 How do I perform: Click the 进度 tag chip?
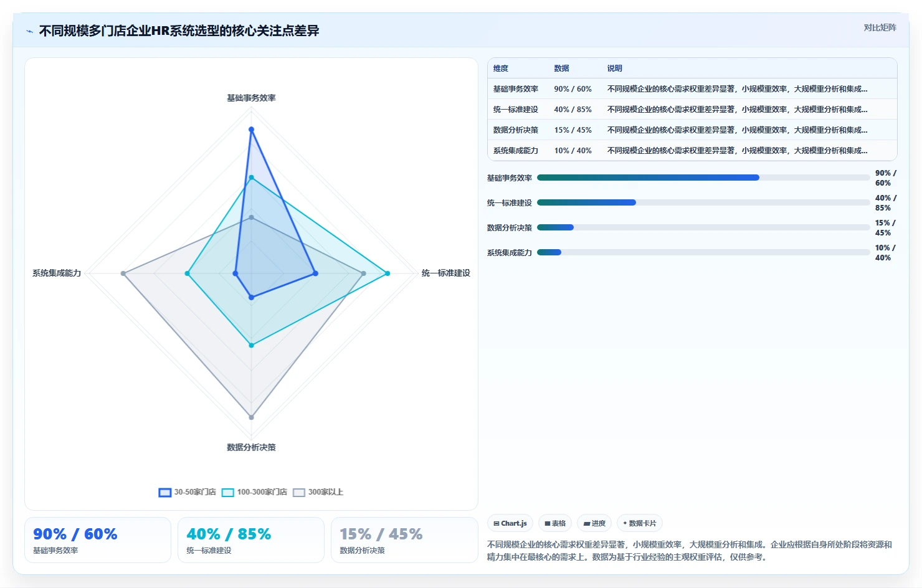pos(594,523)
